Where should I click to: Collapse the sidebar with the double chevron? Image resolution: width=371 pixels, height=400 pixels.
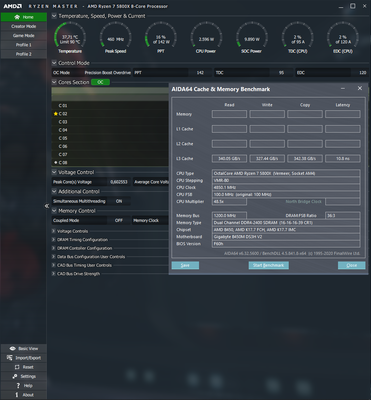pyautogui.click(x=47, y=206)
